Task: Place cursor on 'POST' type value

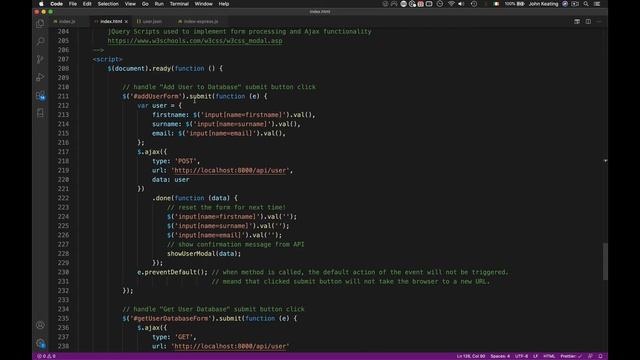Action: point(185,161)
